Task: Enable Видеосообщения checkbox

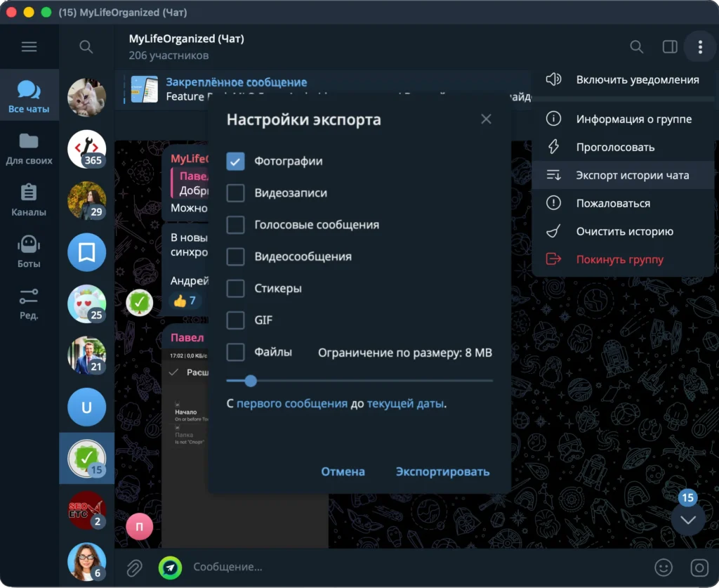Action: coord(235,256)
